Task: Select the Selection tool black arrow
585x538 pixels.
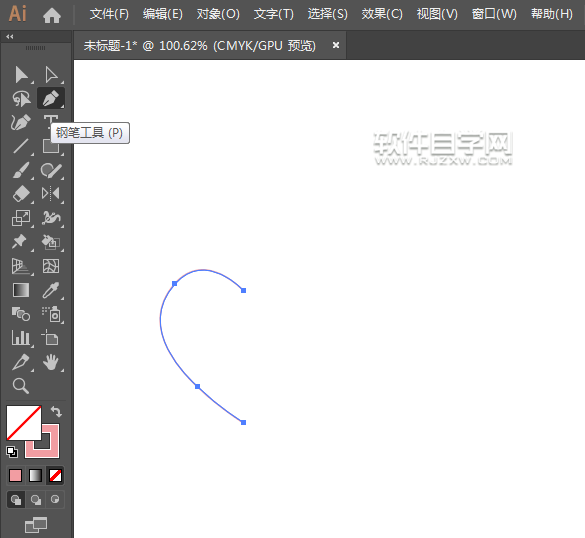Action: [21, 74]
